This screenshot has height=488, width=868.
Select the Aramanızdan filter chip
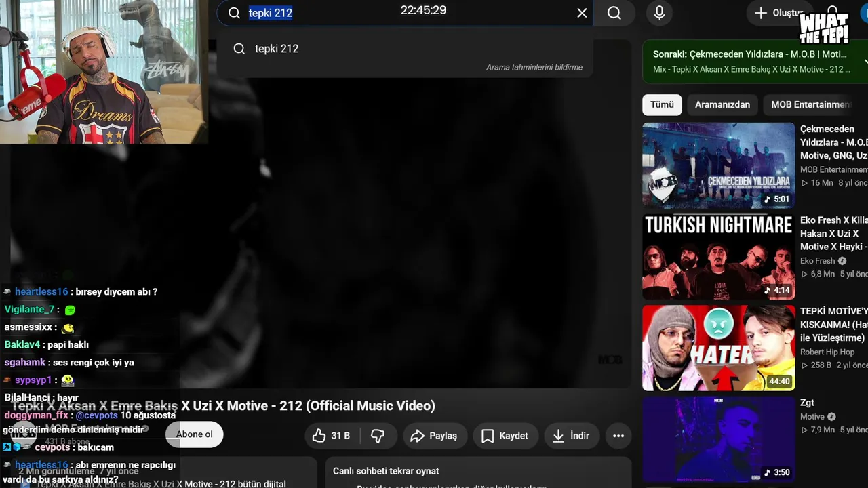click(x=722, y=105)
